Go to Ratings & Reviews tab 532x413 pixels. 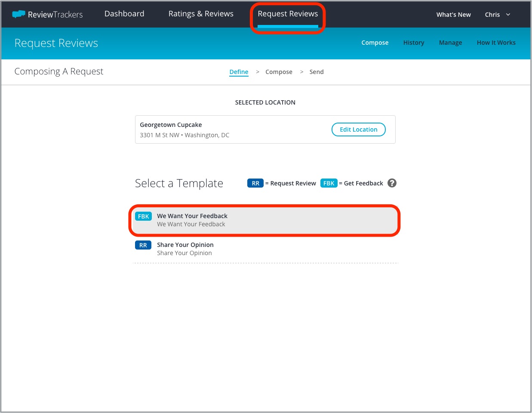click(x=201, y=14)
